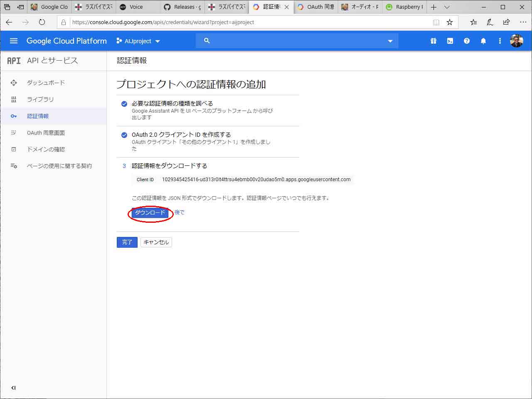
Task: Click the 後で link
Action: 179,212
